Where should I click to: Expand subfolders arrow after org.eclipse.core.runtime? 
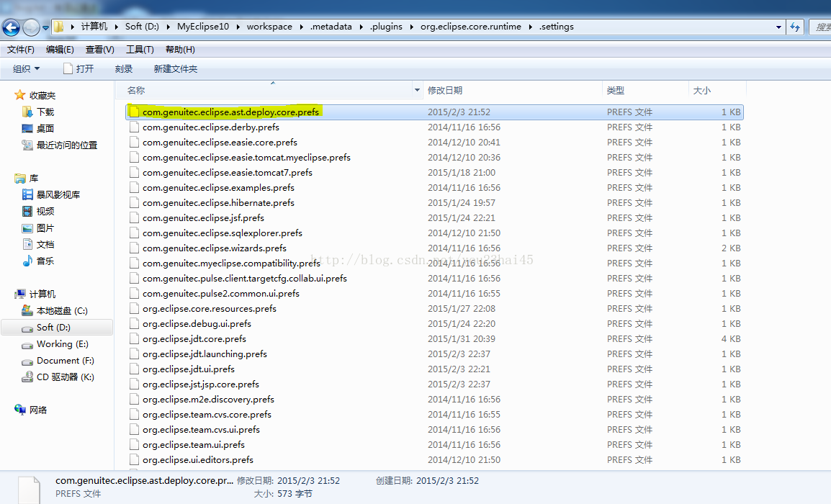click(x=530, y=27)
